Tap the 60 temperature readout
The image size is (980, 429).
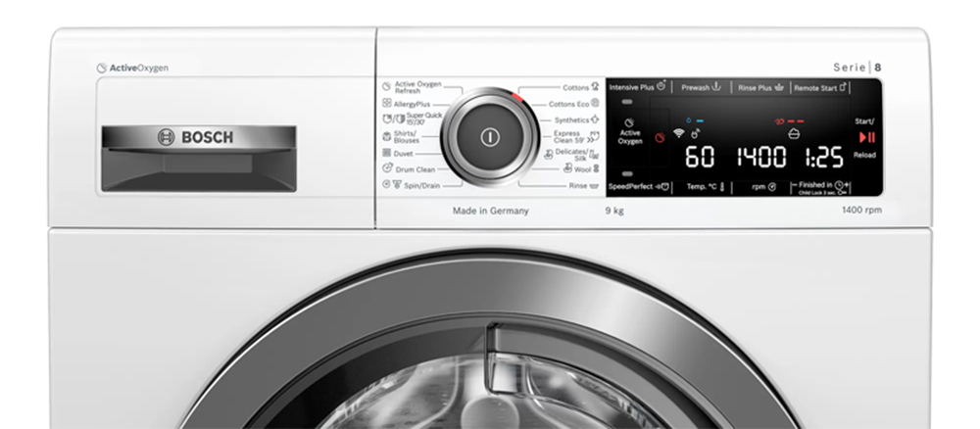(x=700, y=158)
